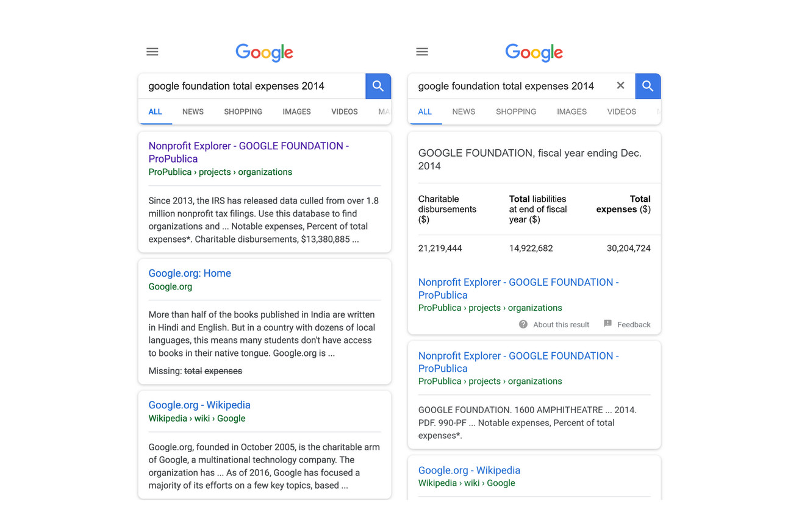Open IMAGES tab in right panel

tap(571, 112)
